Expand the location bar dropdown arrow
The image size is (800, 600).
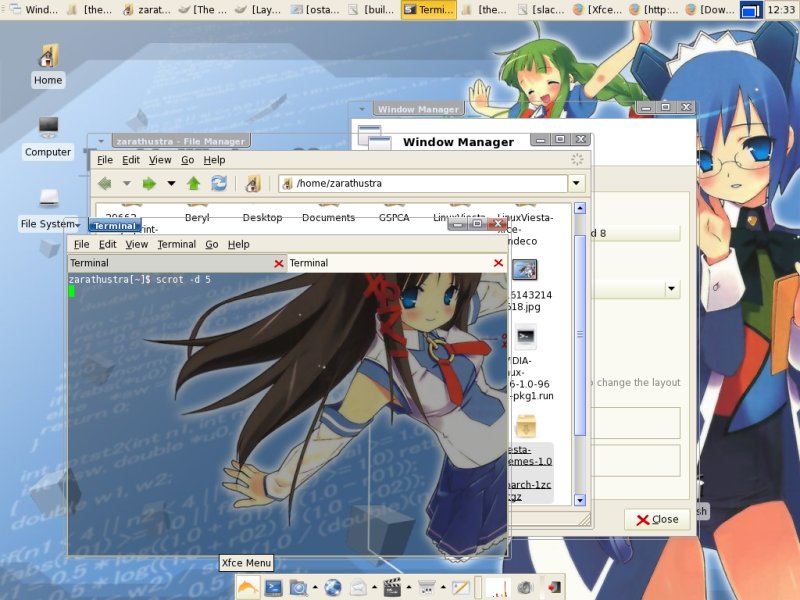pos(577,184)
